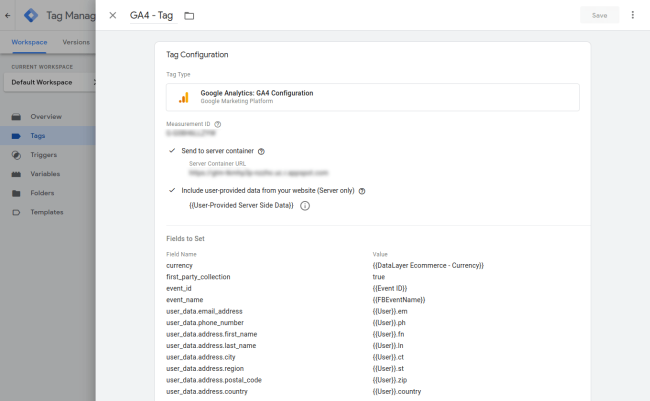This screenshot has height=401, width=650.
Task: Click the Measurement ID help icon
Action: click(218, 124)
